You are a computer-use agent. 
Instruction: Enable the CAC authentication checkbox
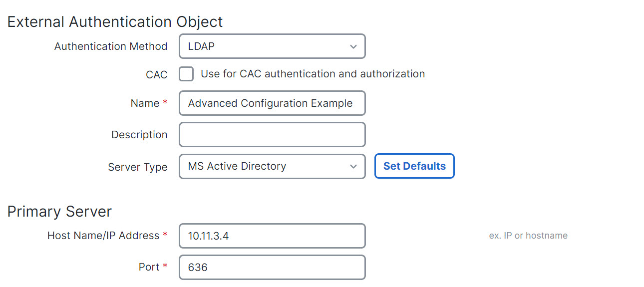click(186, 74)
